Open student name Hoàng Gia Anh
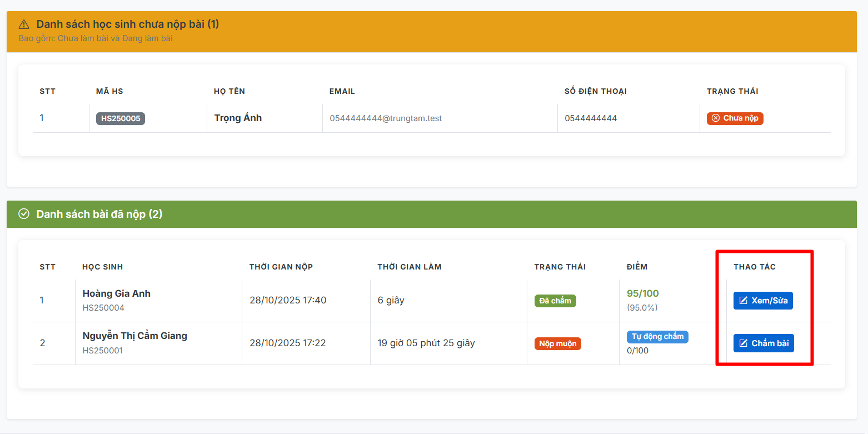The image size is (868, 434). [x=117, y=293]
